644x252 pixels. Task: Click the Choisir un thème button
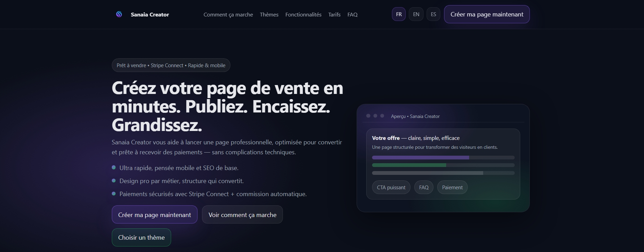tap(141, 237)
